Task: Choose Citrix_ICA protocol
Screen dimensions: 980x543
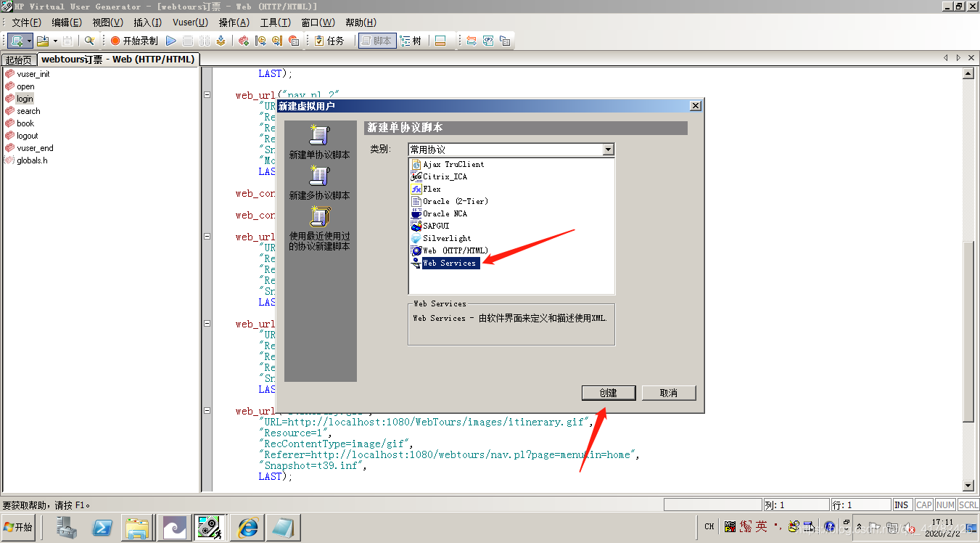Action: click(445, 176)
